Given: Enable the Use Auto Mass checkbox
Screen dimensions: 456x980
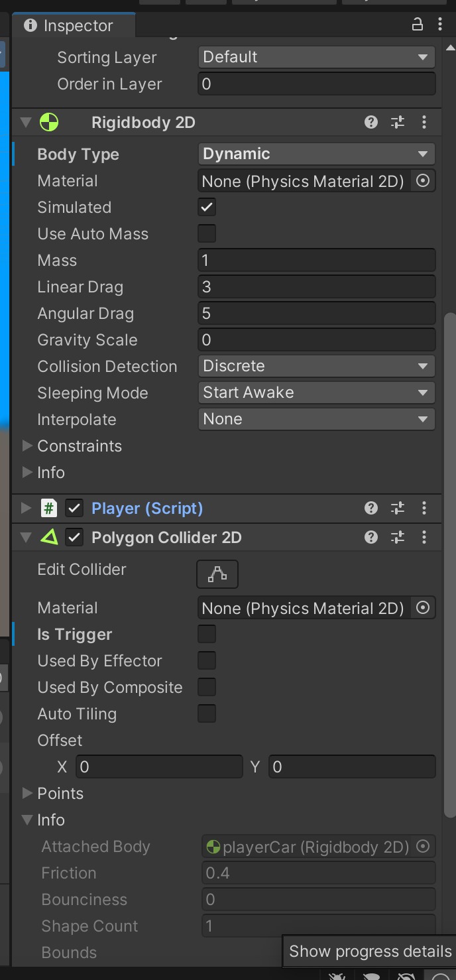Looking at the screenshot, I should click(x=207, y=233).
